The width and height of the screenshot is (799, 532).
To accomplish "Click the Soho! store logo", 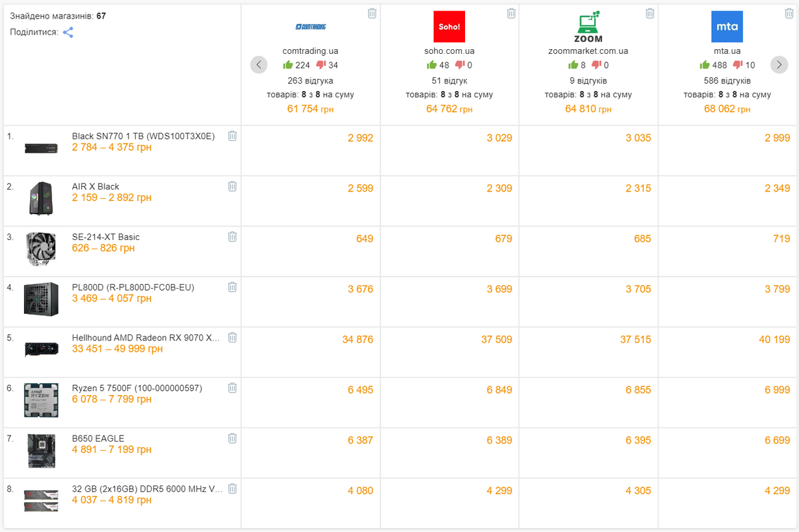I will pos(449,27).
